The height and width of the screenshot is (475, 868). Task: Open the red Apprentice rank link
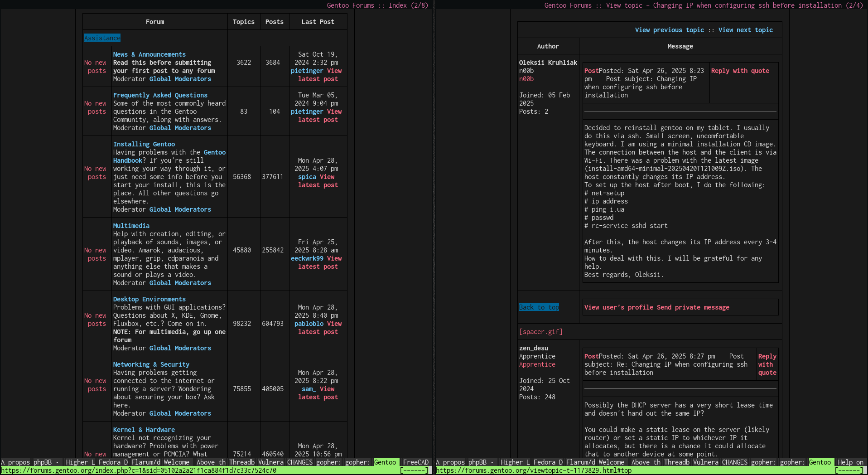tap(537, 364)
